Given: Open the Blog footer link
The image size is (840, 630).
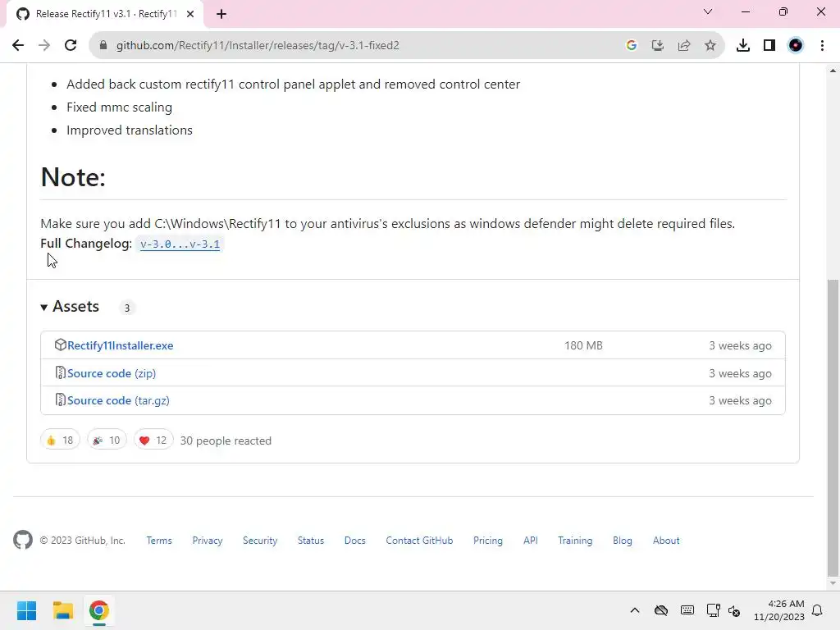Looking at the screenshot, I should (623, 541).
